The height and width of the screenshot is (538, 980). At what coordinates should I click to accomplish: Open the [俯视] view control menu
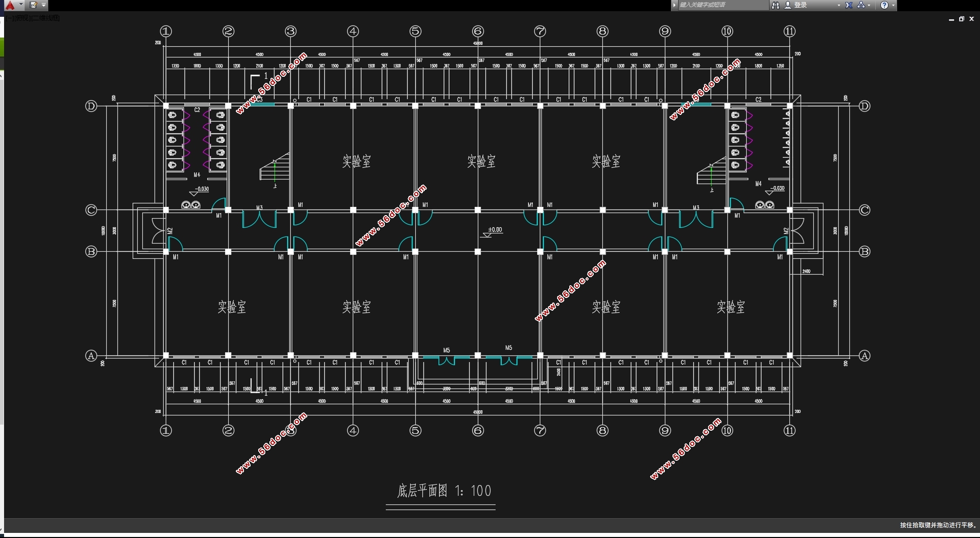click(x=23, y=18)
